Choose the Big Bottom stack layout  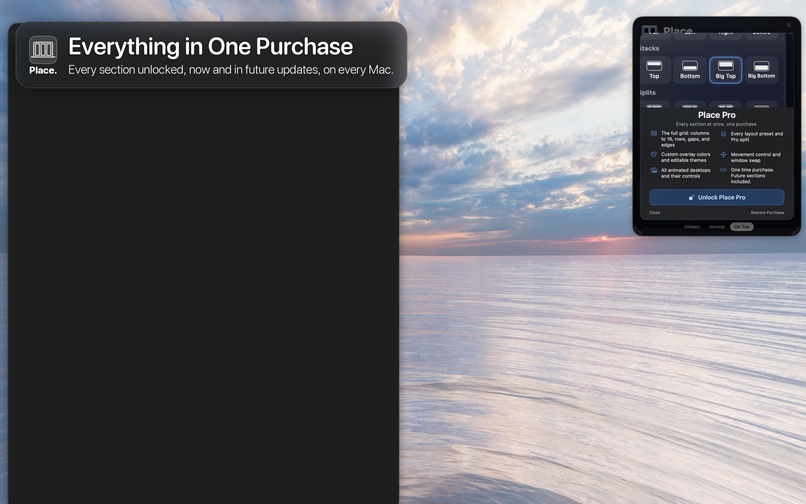coord(761,69)
